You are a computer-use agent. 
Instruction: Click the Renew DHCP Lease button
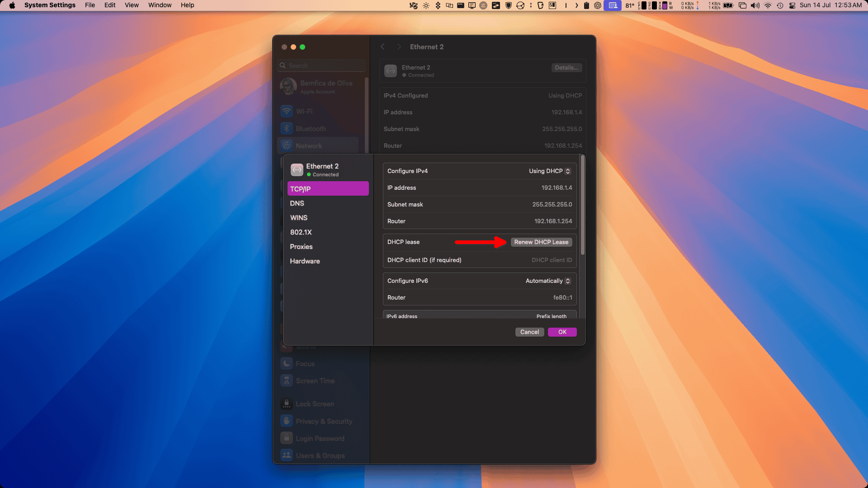[541, 242]
